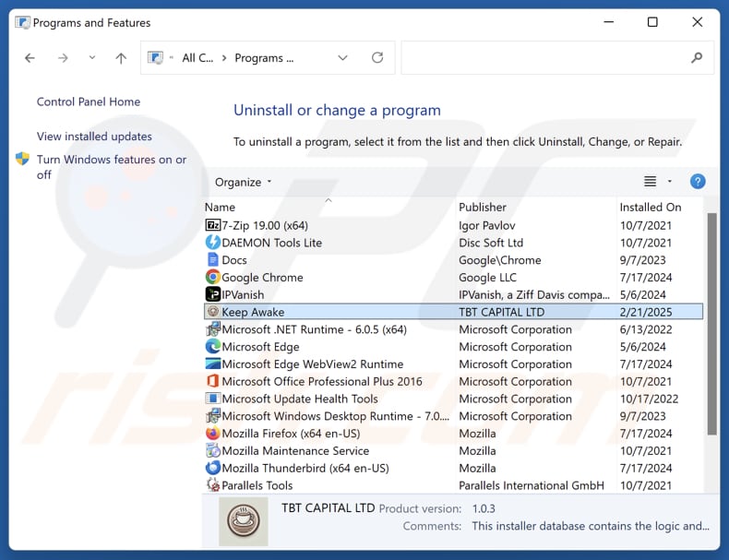Viewport: 729px width, 560px height.
Task: Click the search magnifier icon
Action: point(696,57)
